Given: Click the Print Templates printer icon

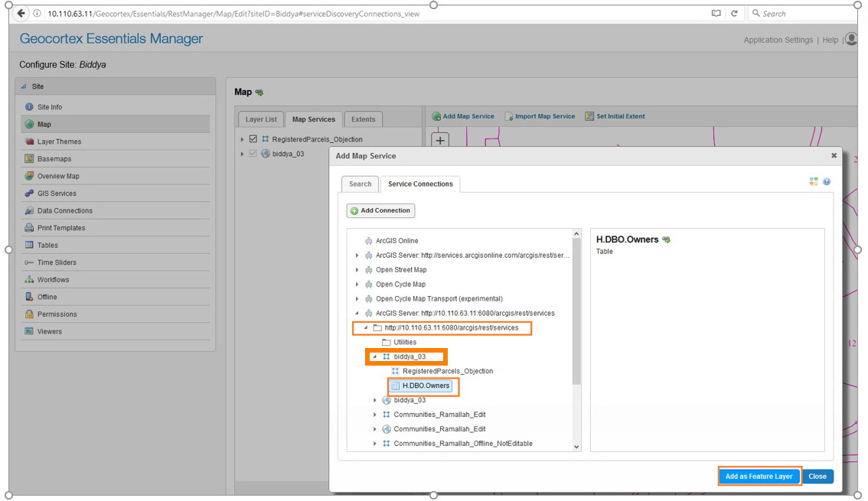Looking at the screenshot, I should 29,228.
